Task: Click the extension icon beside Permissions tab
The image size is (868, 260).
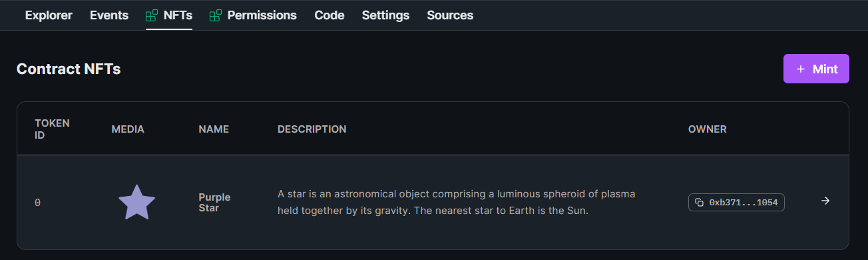Action: point(215,15)
